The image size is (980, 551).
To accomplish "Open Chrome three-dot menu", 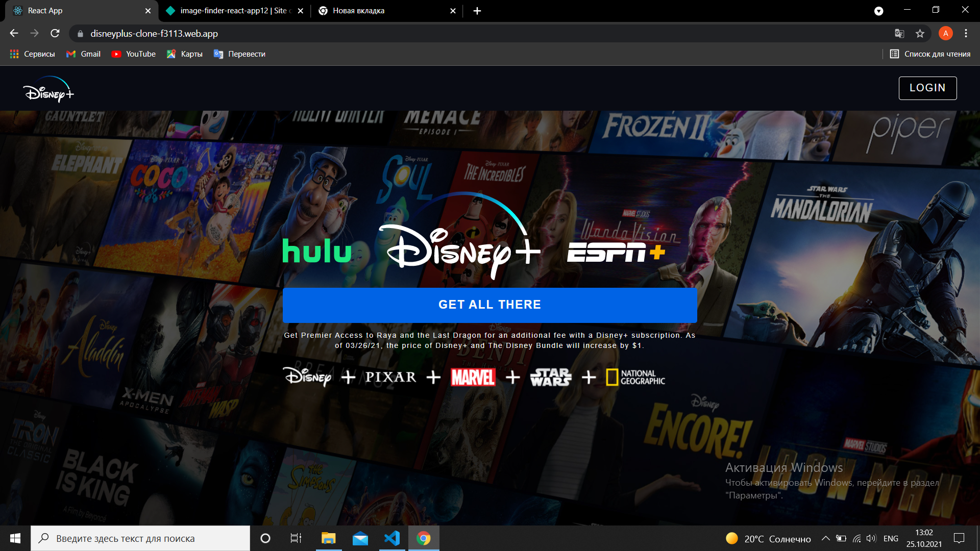I will point(966,34).
